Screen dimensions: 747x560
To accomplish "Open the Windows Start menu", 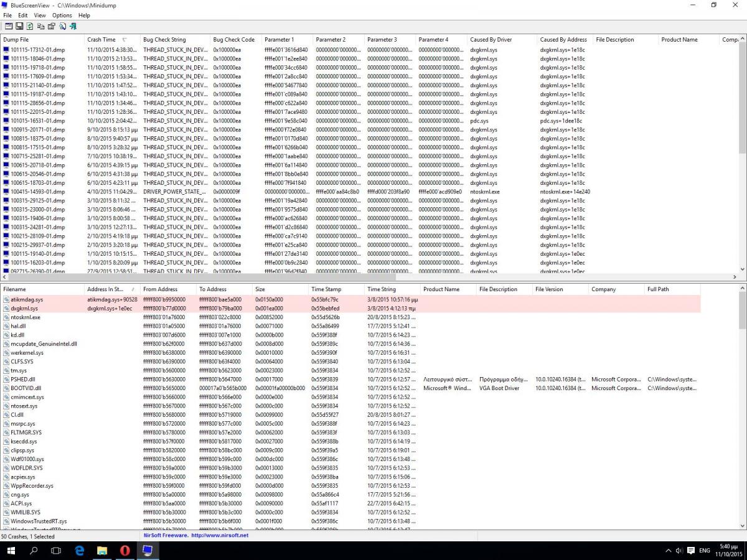I will 11,551.
